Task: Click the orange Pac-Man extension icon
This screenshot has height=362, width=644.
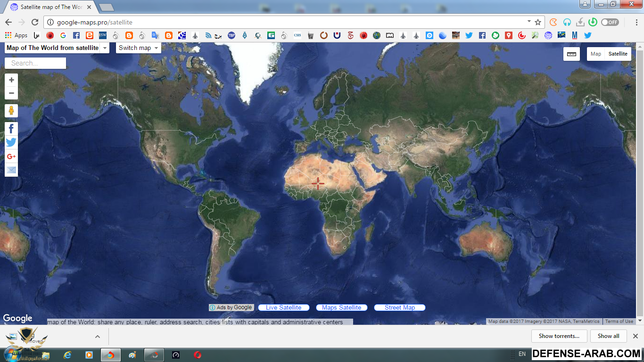Action: tap(553, 22)
